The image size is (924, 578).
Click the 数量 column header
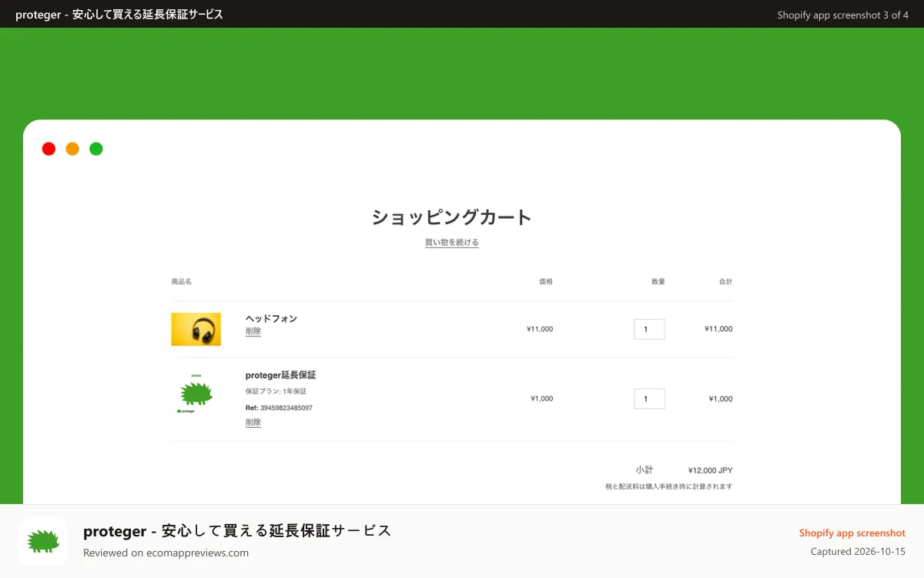point(658,281)
